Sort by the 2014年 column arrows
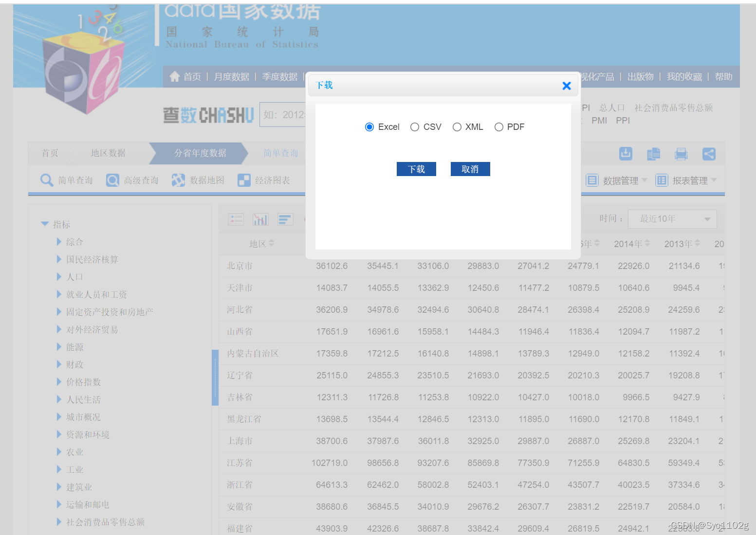756x535 pixels. (x=647, y=243)
